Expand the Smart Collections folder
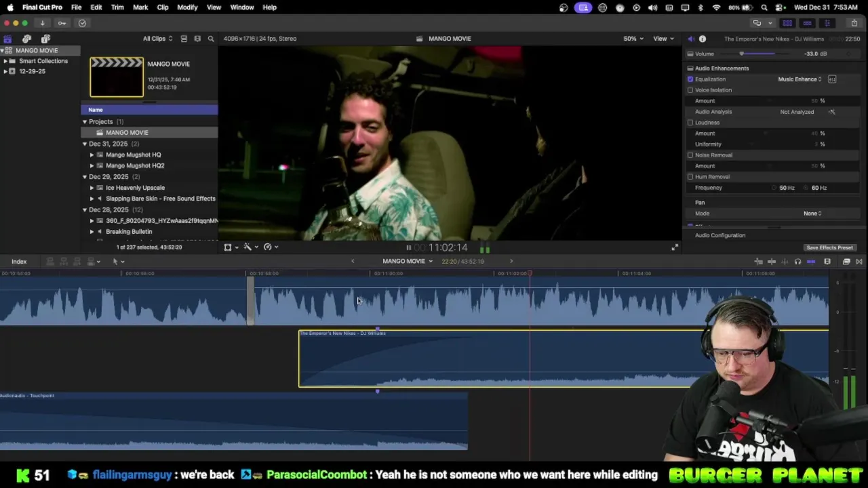The image size is (868, 488). tap(5, 61)
